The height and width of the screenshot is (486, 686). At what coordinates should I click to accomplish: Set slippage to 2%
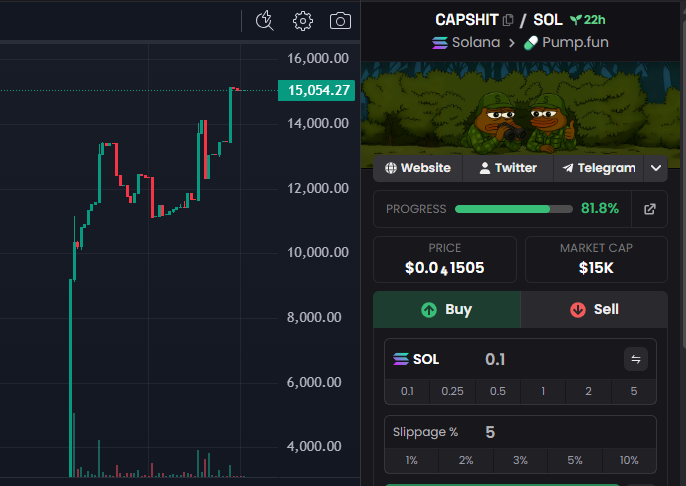(x=466, y=460)
